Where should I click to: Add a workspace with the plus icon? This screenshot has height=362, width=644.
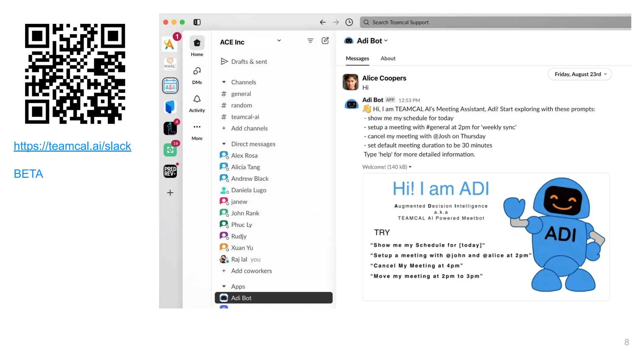click(x=170, y=193)
